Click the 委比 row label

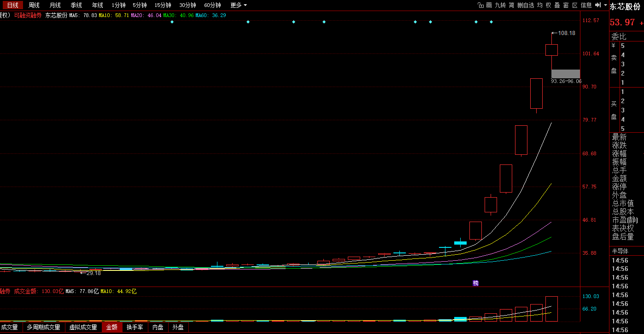coord(619,36)
